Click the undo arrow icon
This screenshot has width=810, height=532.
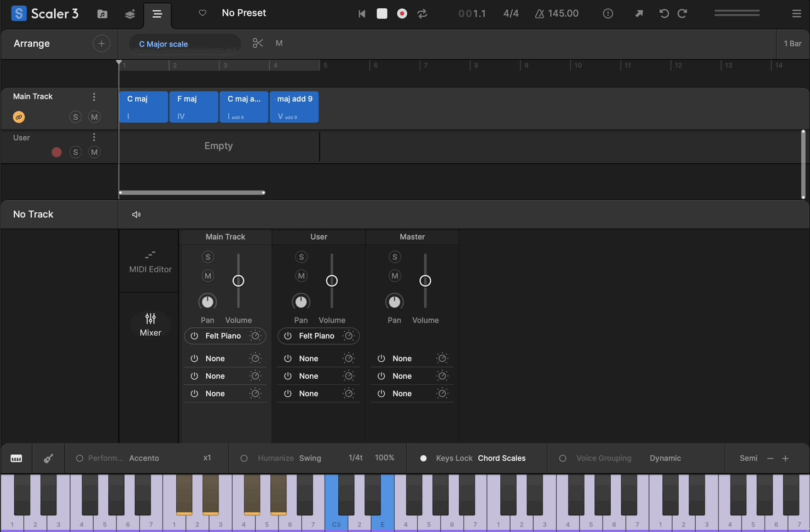pos(664,14)
